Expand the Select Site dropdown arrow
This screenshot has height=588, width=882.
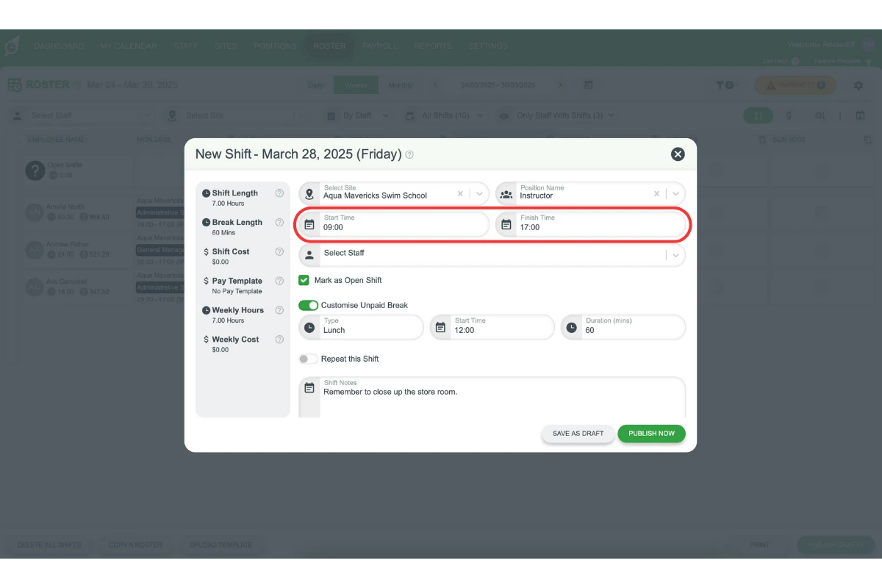tap(478, 194)
